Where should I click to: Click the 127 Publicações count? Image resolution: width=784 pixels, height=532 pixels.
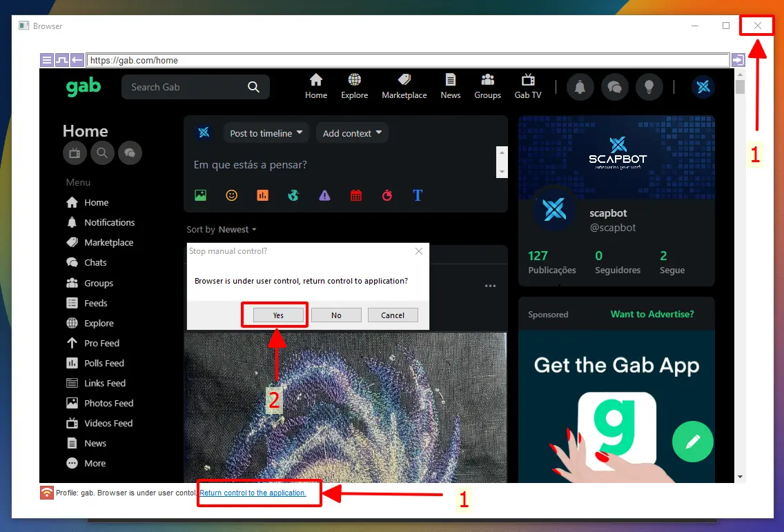(x=552, y=262)
